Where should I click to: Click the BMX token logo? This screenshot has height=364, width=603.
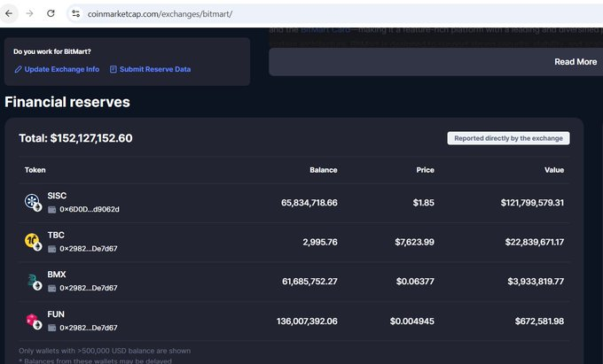34,282
